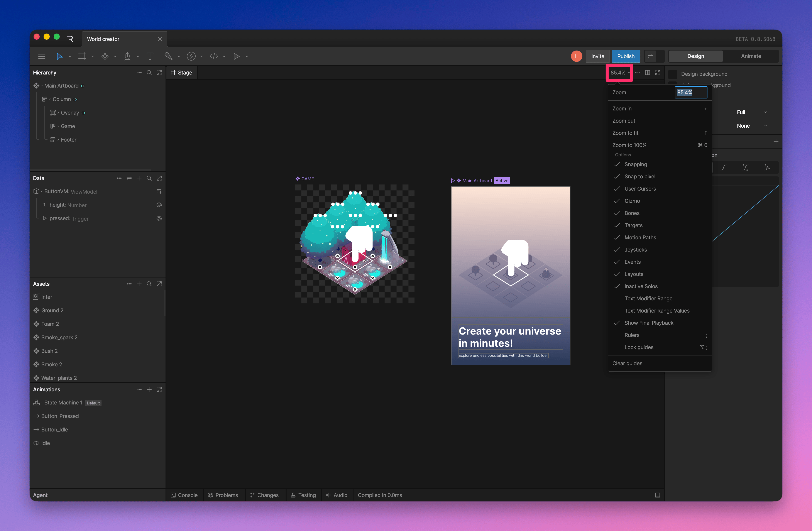The image size is (812, 531).
Task: Toggle User Cursors option
Action: [x=660, y=189]
